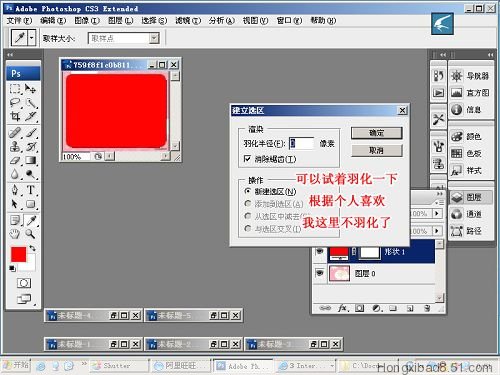
Task: Select the 形状 1 layer vector mask thumbnail
Action: pos(370,252)
